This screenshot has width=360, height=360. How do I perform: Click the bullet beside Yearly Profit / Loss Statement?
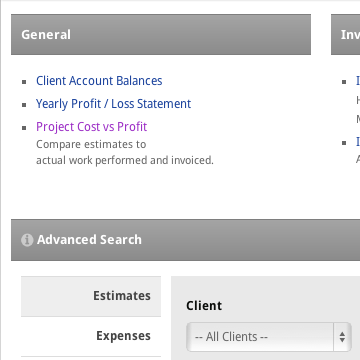[x=24, y=105]
